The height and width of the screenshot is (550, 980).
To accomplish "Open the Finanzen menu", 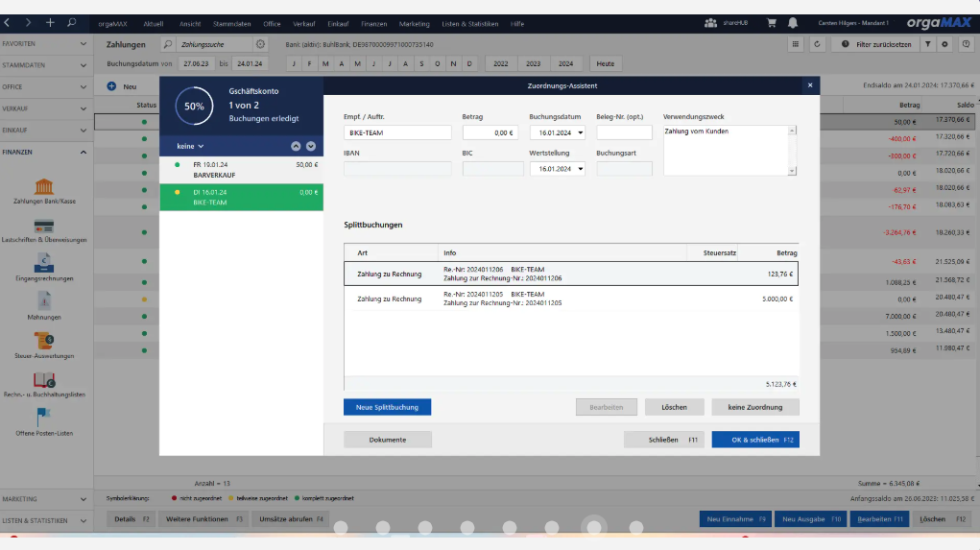I will (373, 24).
